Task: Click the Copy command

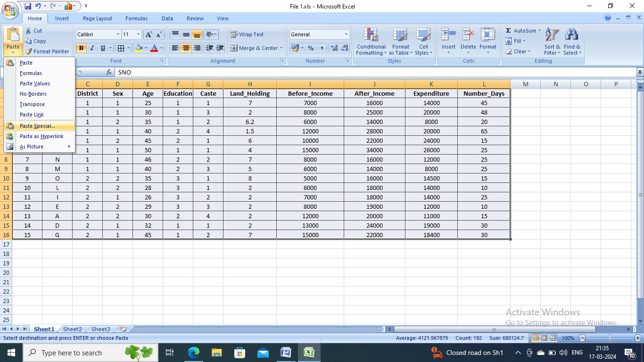Action: tap(36, 41)
